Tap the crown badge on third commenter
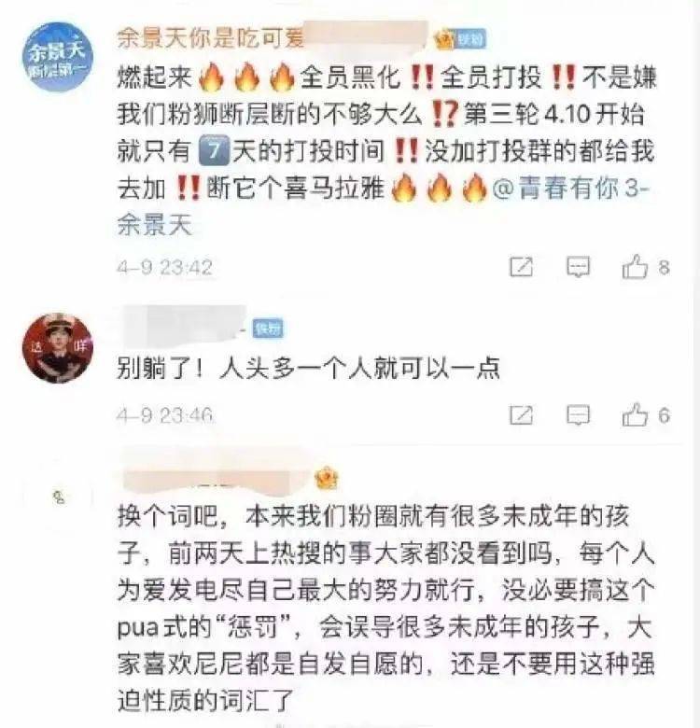The image size is (700, 728). [327, 478]
